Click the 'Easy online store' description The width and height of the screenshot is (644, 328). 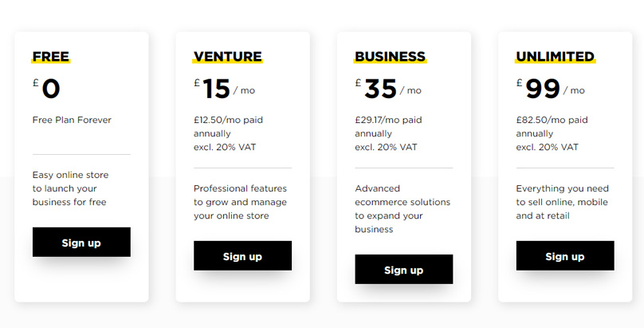tap(70, 188)
